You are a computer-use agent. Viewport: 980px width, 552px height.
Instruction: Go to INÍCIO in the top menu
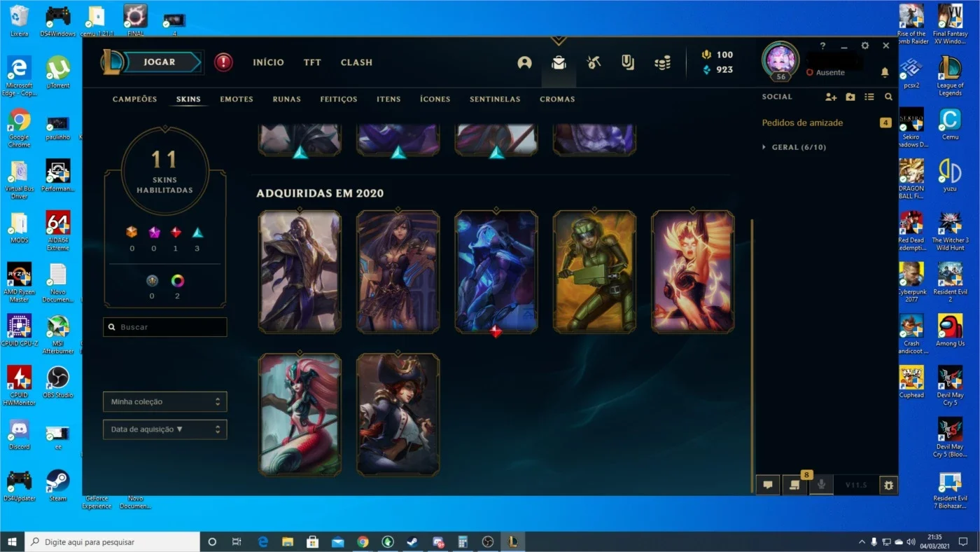268,62
